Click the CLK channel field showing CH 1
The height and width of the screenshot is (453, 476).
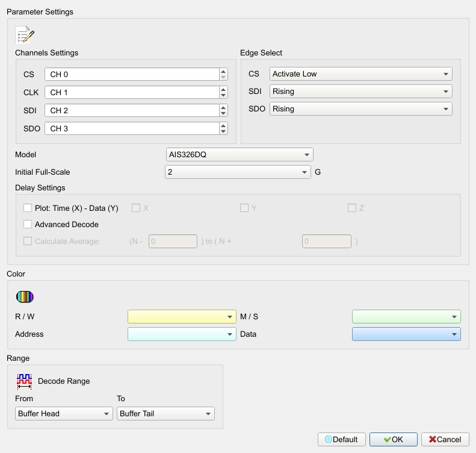point(132,92)
